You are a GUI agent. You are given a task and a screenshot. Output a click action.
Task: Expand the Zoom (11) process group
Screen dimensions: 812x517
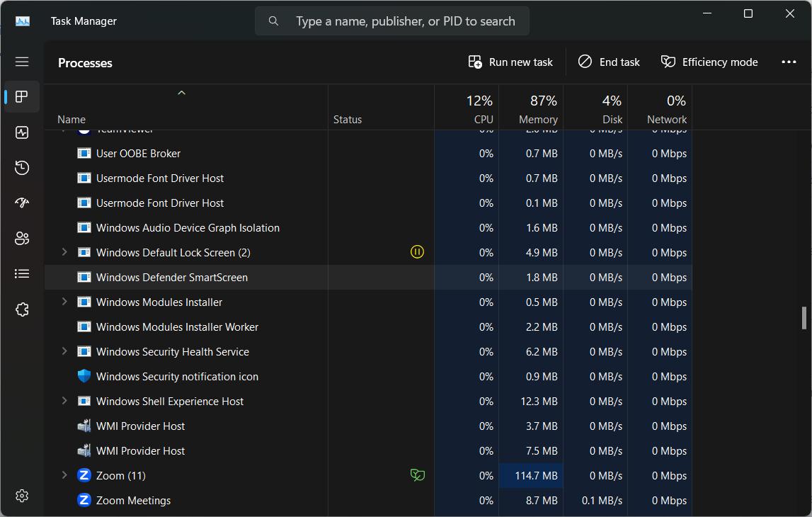[x=64, y=475]
